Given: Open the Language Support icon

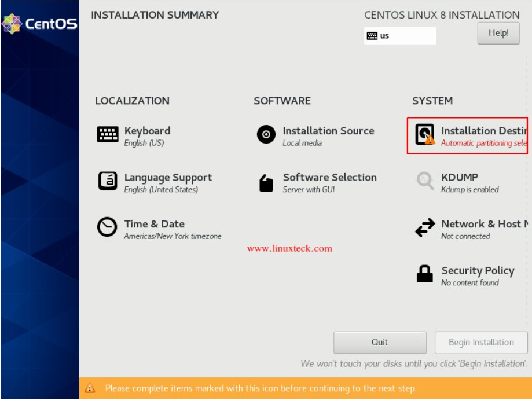Looking at the screenshot, I should (108, 181).
